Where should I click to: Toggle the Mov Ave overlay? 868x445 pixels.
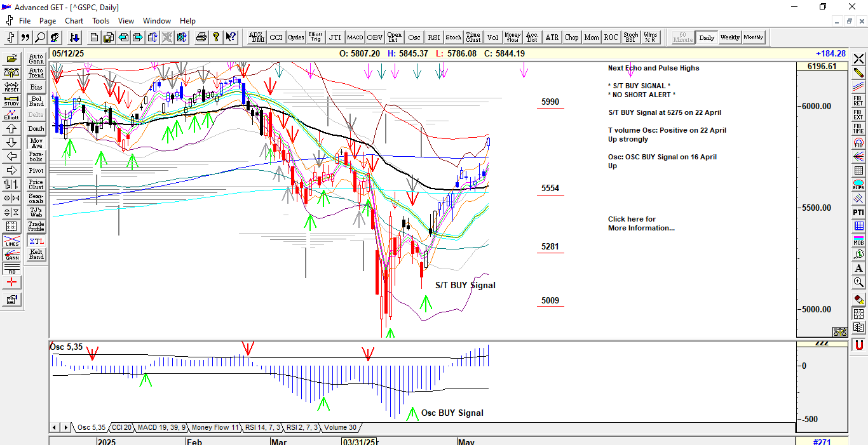point(36,143)
